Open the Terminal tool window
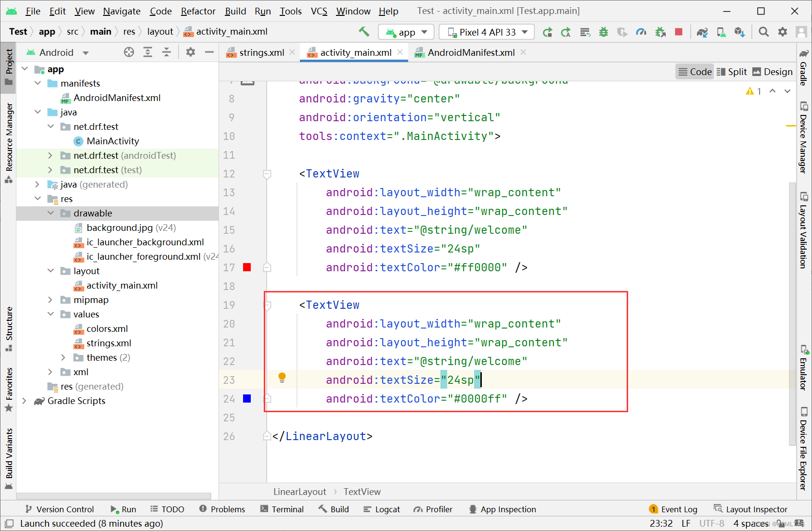The image size is (812, 531). (282, 509)
